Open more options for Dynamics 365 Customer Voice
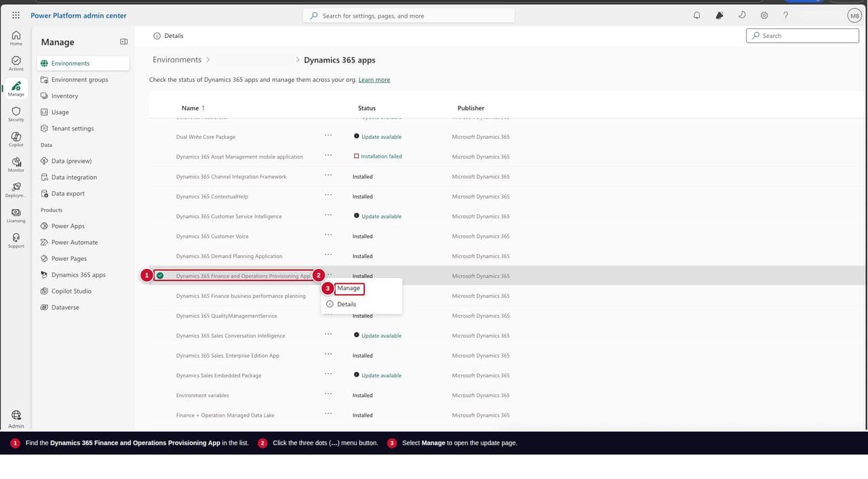Image resolution: width=868 pixels, height=479 pixels. coord(328,235)
